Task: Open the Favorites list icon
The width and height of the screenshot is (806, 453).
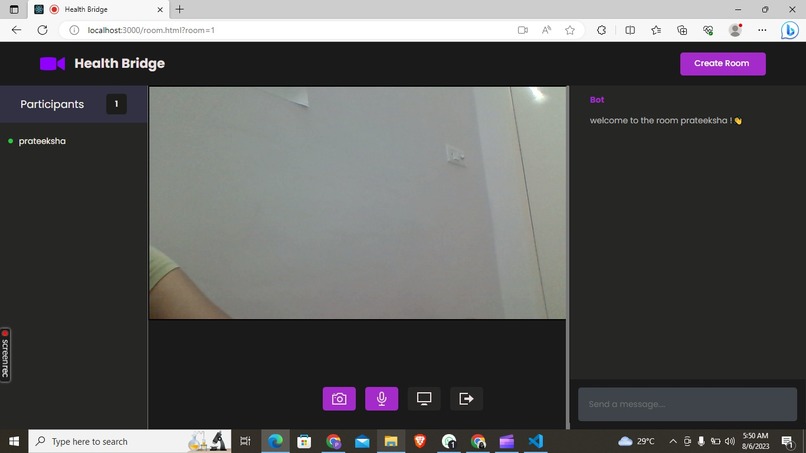Action: (x=656, y=30)
